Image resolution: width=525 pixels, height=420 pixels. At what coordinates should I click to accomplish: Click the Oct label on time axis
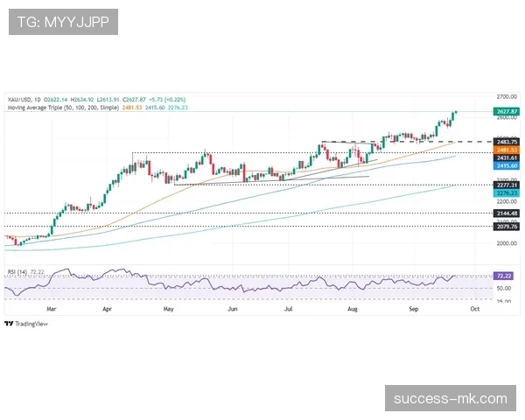click(473, 309)
